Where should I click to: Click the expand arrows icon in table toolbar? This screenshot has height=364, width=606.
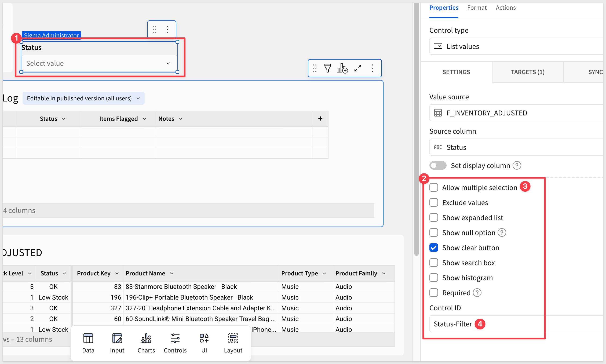[358, 68]
